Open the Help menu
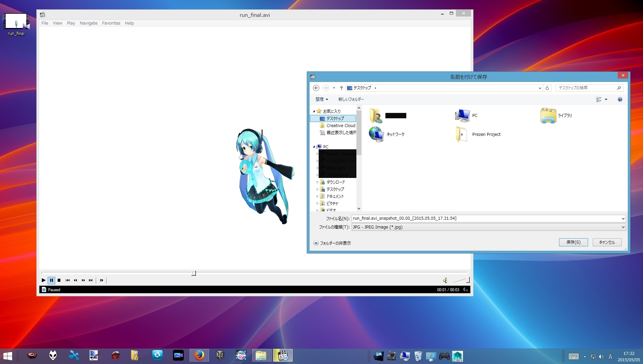This screenshot has height=364, width=643. click(129, 23)
